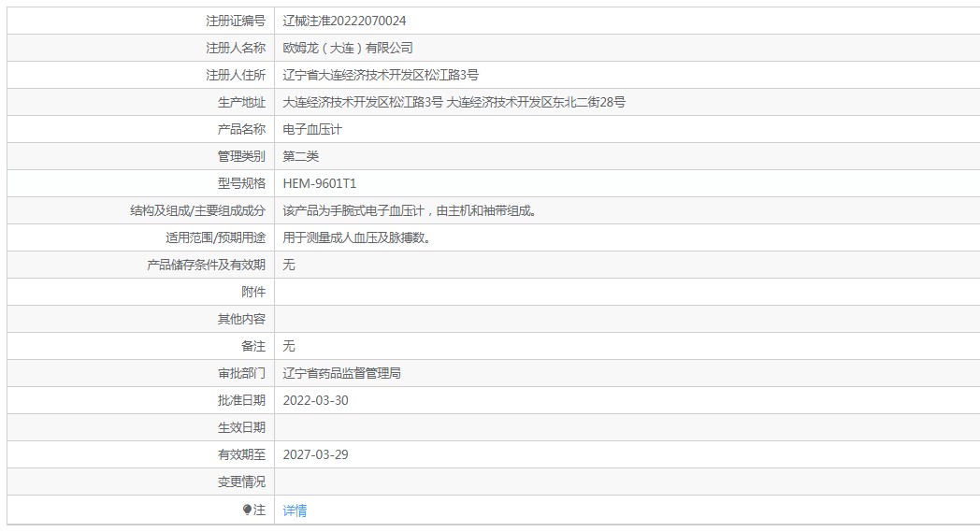Select address 辽宁省大连经济技术开发区松江路3号
Viewport: 980px width, 532px height.
pos(381,75)
